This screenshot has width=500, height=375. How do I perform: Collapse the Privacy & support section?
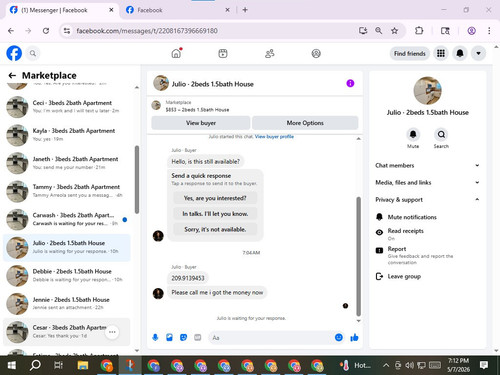click(427, 199)
